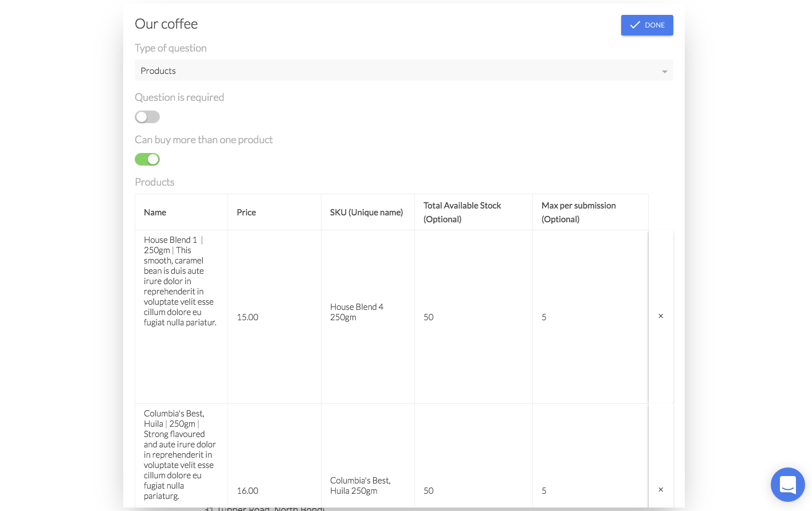The height and width of the screenshot is (511, 812).
Task: Click the Columbia's Best stock value 50
Action: (x=429, y=491)
